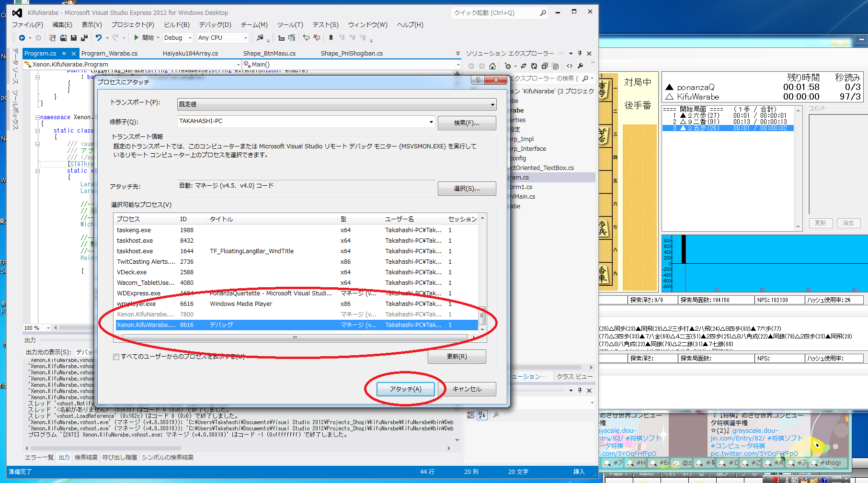Select the wmplayer.exe process row
The width and height of the screenshot is (868, 483).
[x=296, y=304]
